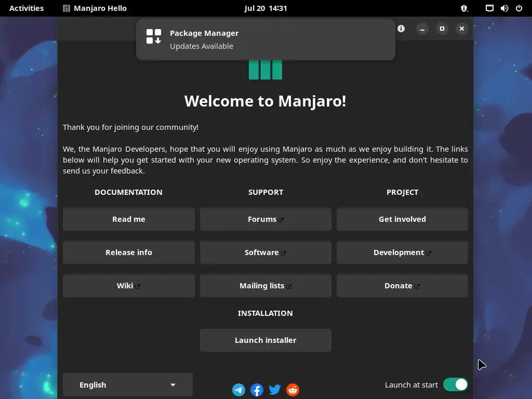Click the Donate button
The height and width of the screenshot is (399, 532).
coord(403,286)
